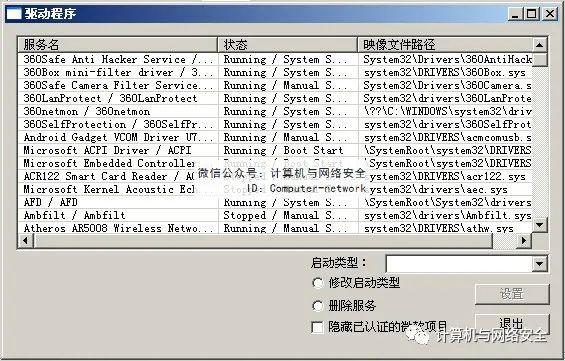This screenshot has width=565, height=361.
Task: Select the 360LanProtect service row
Action: [x=275, y=98]
